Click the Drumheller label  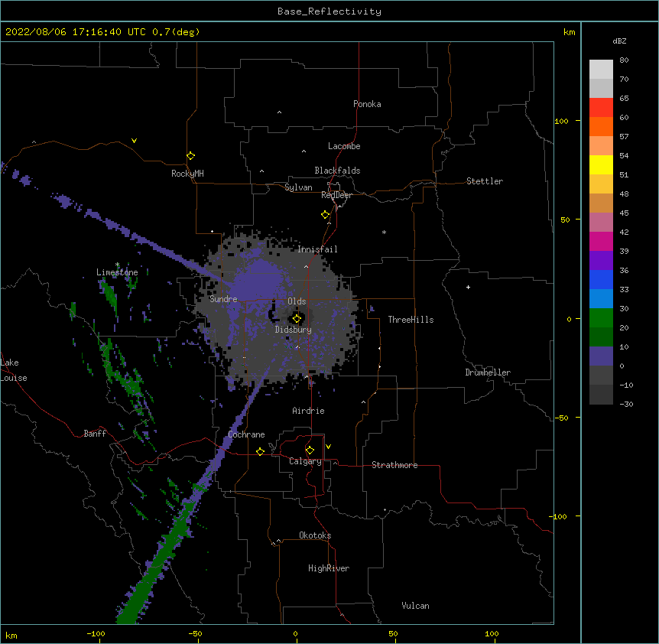click(x=488, y=372)
